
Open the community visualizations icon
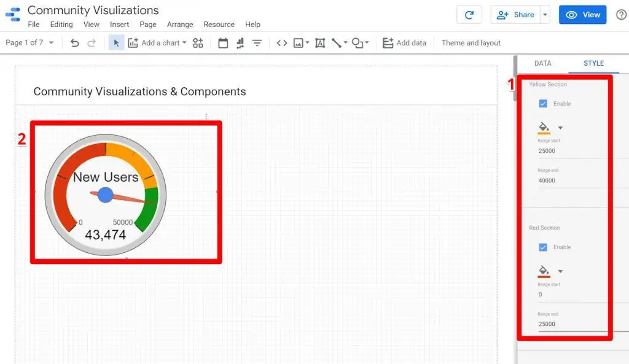[197, 43]
